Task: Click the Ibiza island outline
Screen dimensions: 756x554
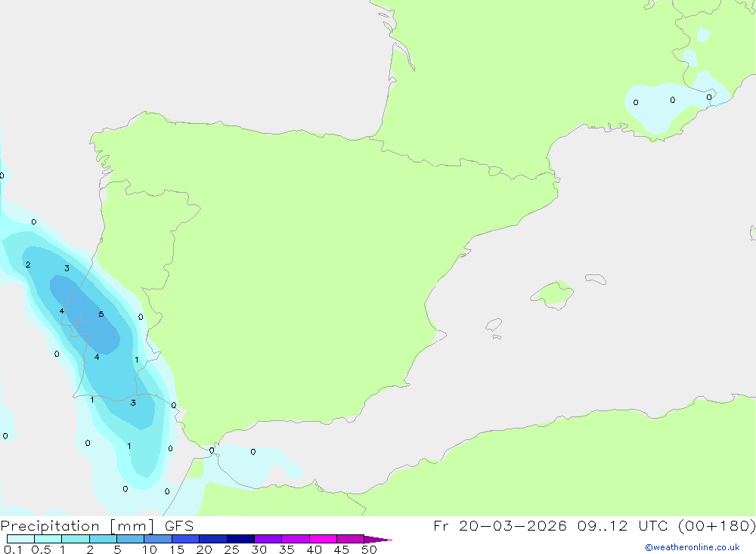Action: point(494,325)
